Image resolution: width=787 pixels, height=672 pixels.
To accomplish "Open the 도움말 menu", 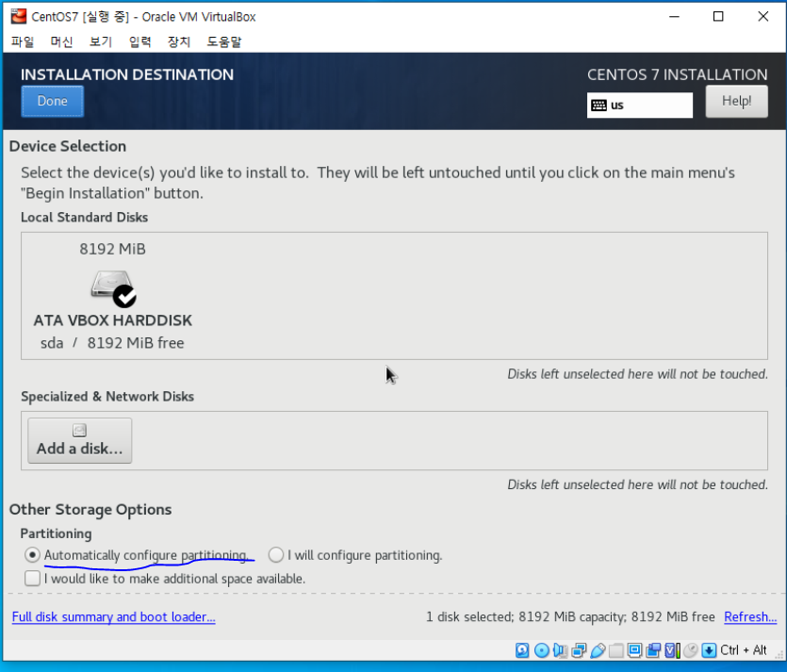I will point(224,41).
